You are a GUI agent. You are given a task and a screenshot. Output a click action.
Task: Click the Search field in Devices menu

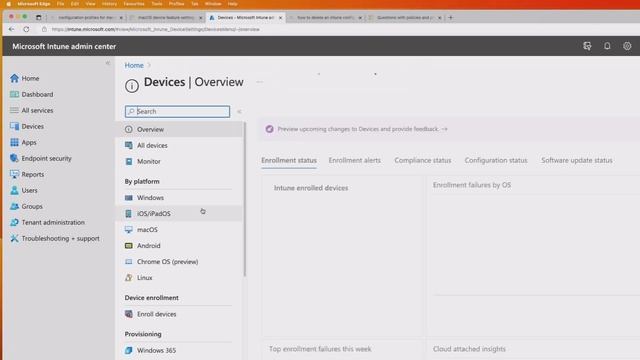177,111
